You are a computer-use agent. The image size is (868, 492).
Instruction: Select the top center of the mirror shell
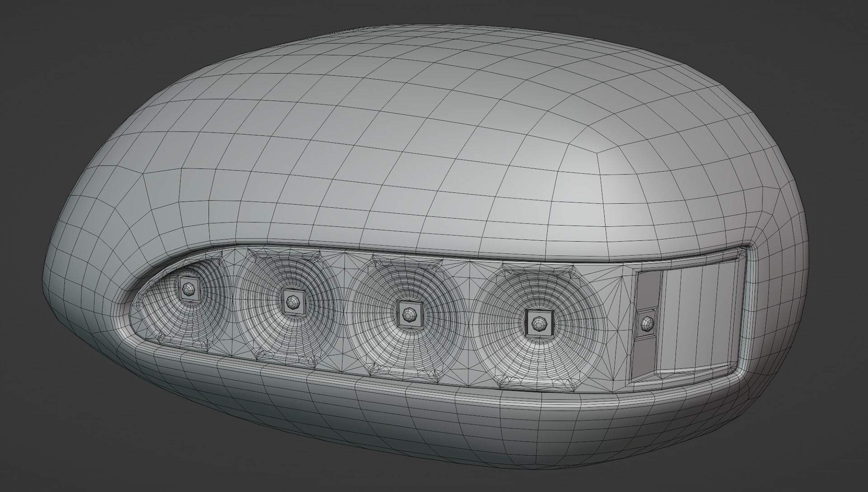click(407, 81)
